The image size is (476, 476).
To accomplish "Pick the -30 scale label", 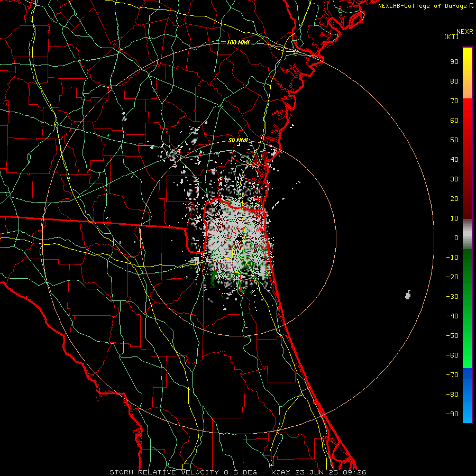I will (x=452, y=297).
